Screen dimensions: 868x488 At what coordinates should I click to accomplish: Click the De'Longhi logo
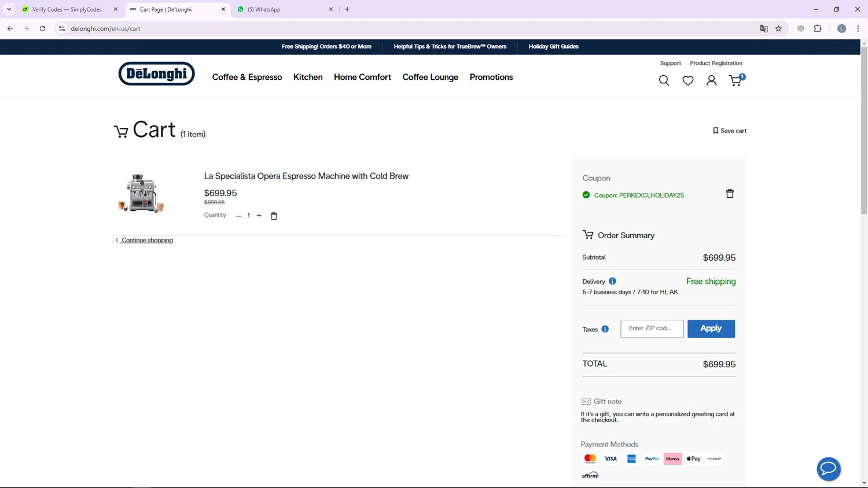click(156, 73)
